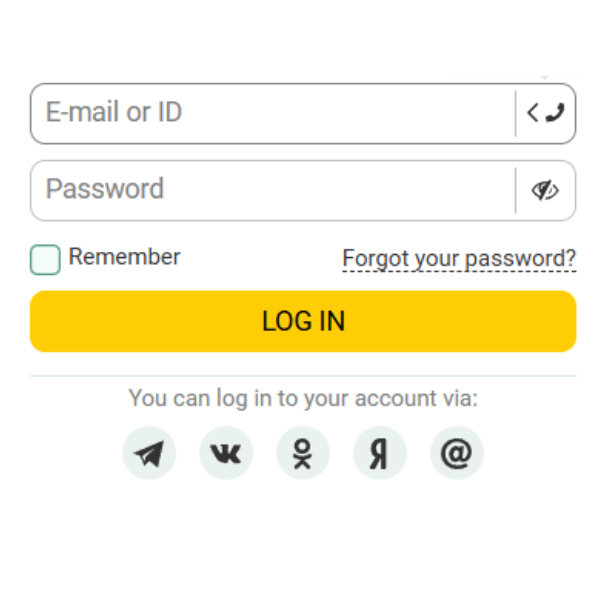Tick the Remember checkbox

point(45,259)
